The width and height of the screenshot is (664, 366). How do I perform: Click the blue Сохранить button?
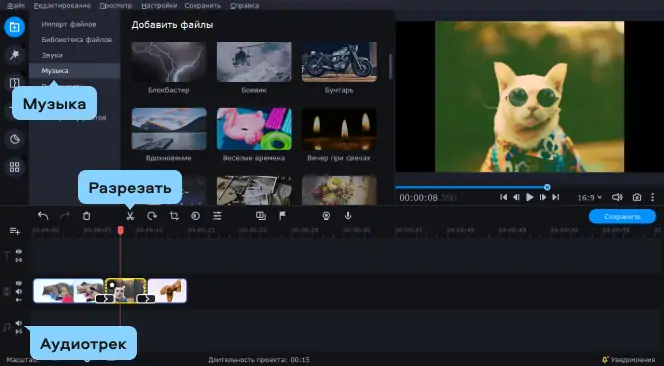tap(622, 216)
